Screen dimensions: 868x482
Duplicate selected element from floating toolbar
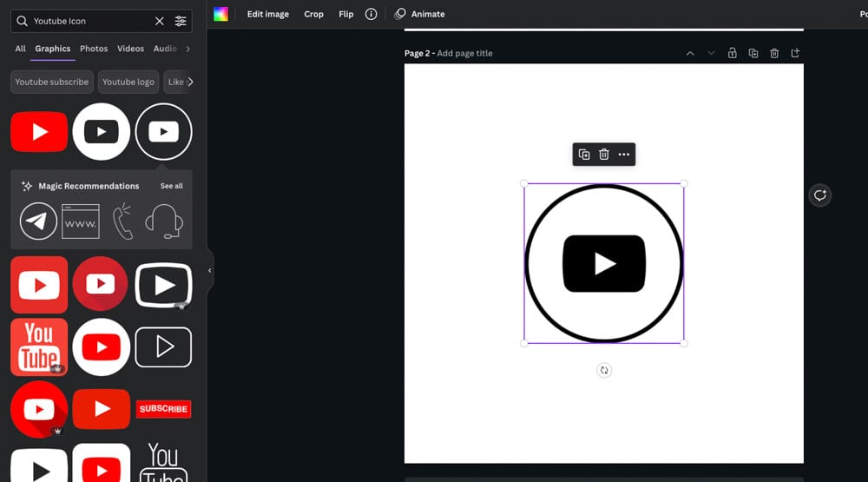pos(584,155)
